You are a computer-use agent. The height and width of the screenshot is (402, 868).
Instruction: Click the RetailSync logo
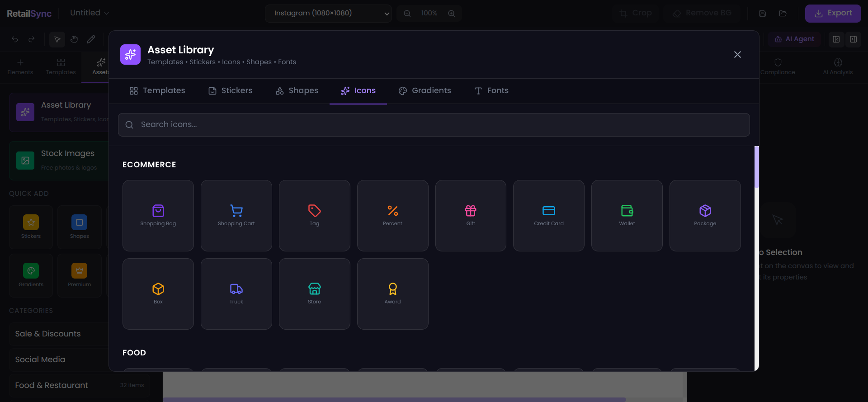(29, 14)
